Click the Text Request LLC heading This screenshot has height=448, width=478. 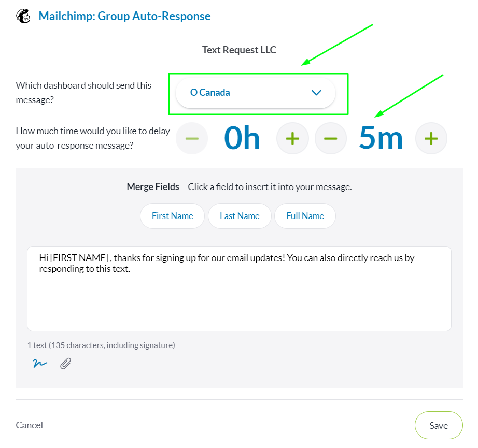click(239, 50)
